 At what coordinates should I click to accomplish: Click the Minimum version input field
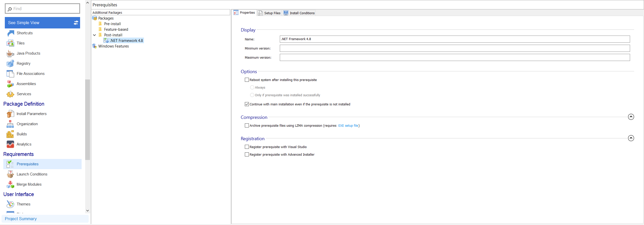455,48
